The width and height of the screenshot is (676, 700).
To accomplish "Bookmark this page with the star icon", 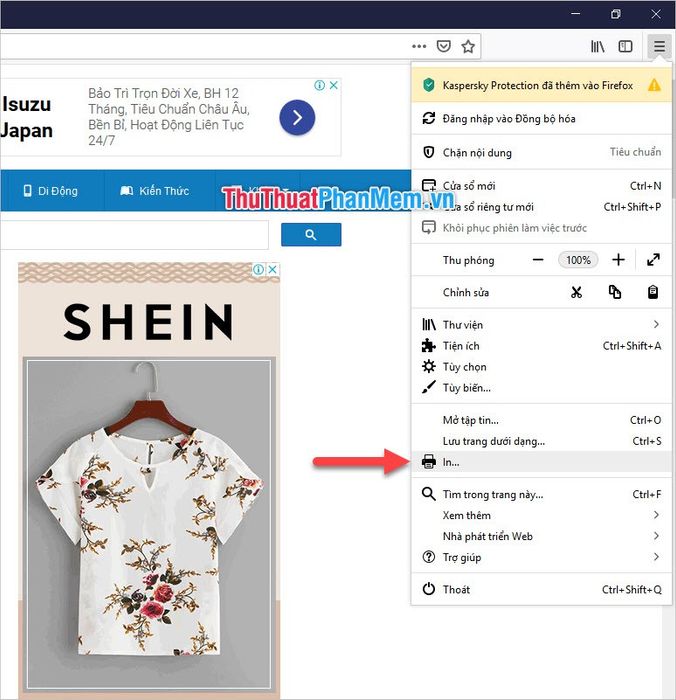I will (x=468, y=46).
